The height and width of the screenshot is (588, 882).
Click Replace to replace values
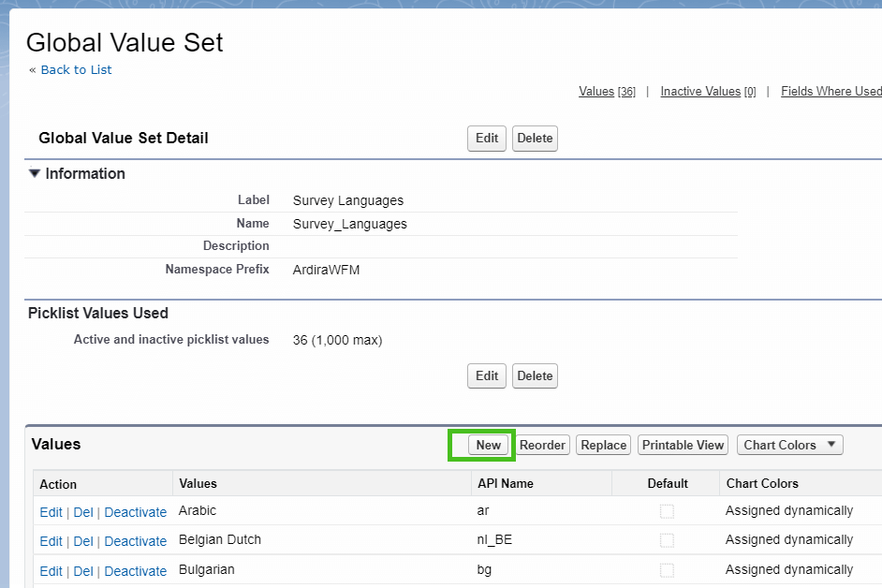click(603, 445)
